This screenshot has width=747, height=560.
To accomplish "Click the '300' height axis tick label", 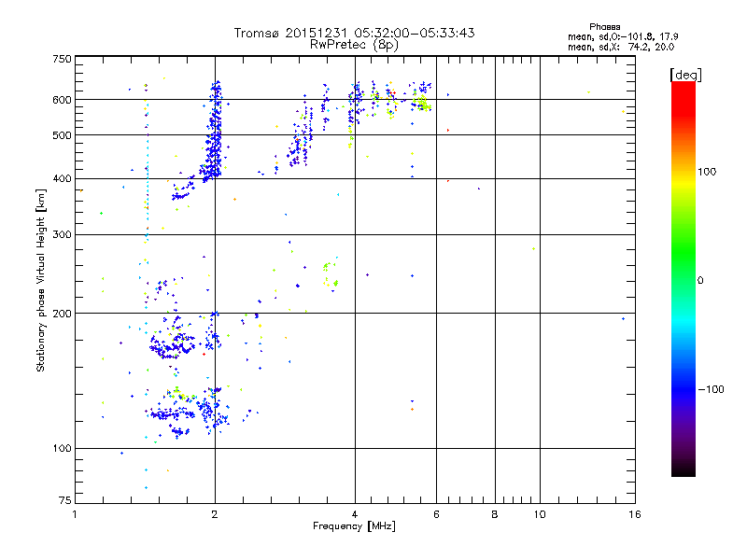I will [x=62, y=235].
